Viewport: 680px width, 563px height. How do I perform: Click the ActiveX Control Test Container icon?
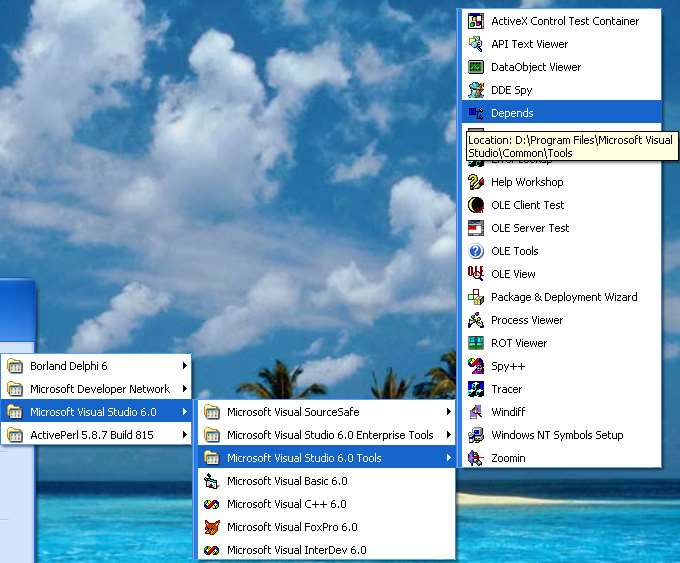point(476,21)
